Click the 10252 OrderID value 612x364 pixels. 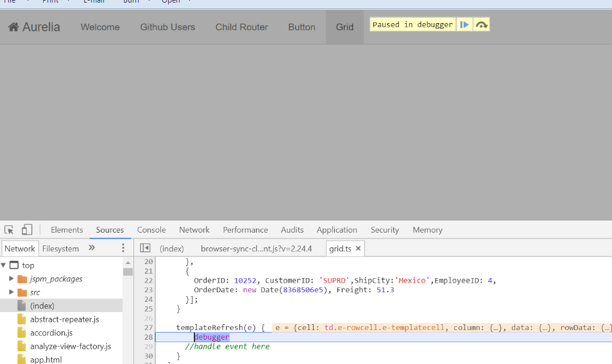tap(245, 280)
